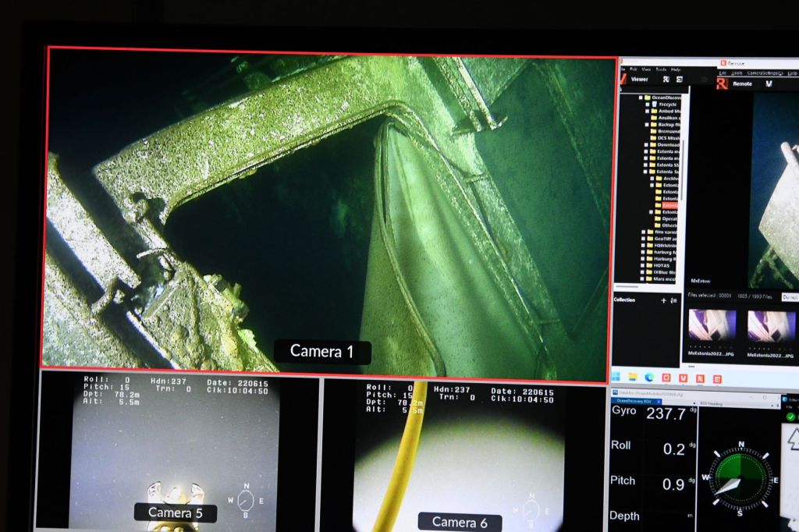This screenshot has height=532, width=799.
Task: Select the highlighted Estonia subfolder
Action: pyautogui.click(x=670, y=205)
